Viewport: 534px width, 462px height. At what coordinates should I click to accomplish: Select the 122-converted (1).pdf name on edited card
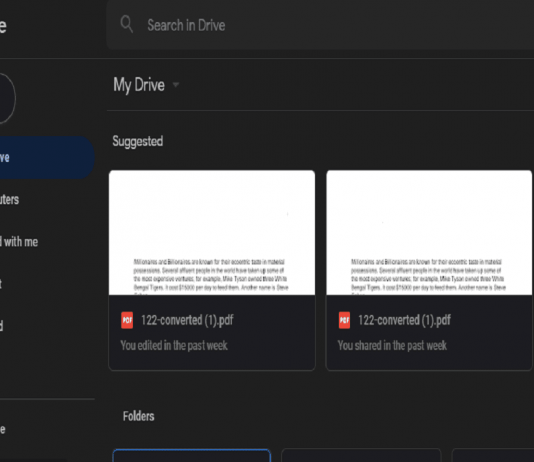[x=187, y=320]
